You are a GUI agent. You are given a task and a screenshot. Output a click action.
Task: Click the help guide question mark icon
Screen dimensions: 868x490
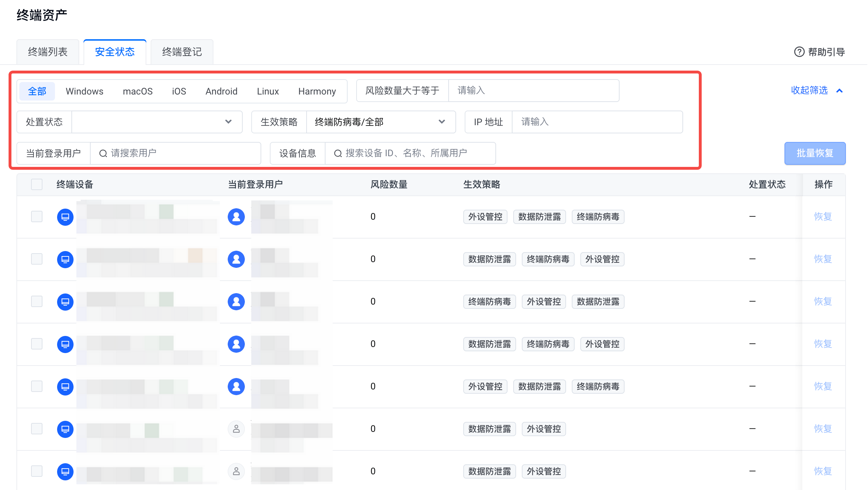click(x=799, y=52)
